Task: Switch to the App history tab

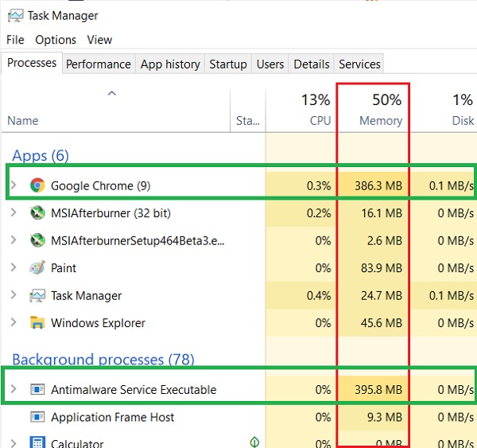Action: pos(170,64)
